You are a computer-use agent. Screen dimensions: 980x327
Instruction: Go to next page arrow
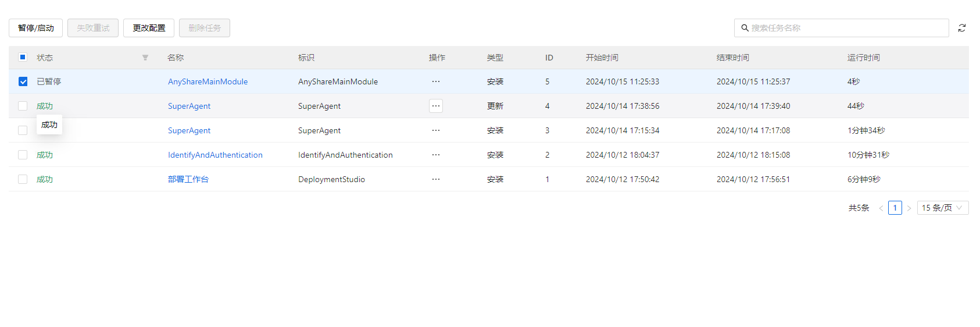pyautogui.click(x=909, y=208)
